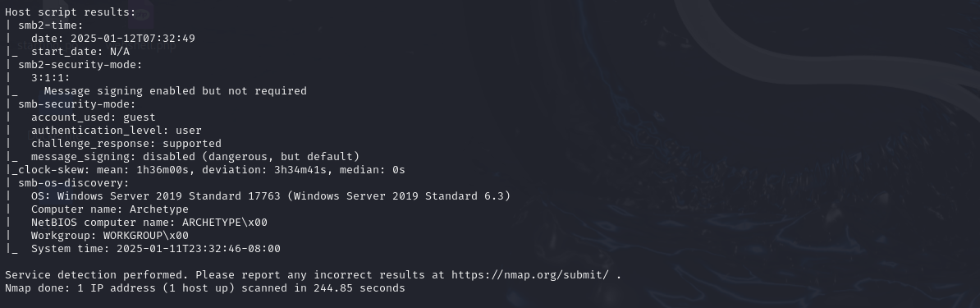
Task: Click the challenge_response supported line
Action: 126,144
